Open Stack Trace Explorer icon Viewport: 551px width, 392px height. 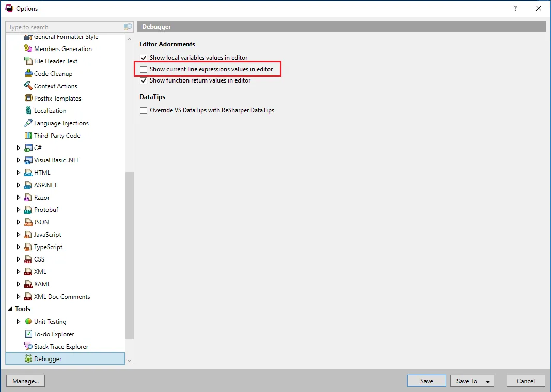click(28, 347)
